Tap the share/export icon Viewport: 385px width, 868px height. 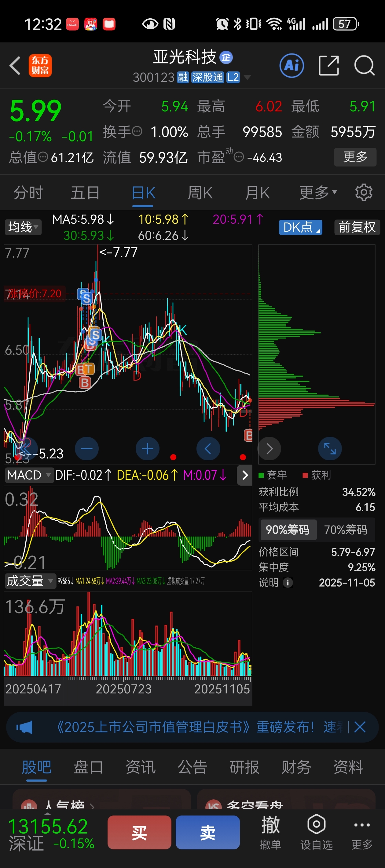329,65
